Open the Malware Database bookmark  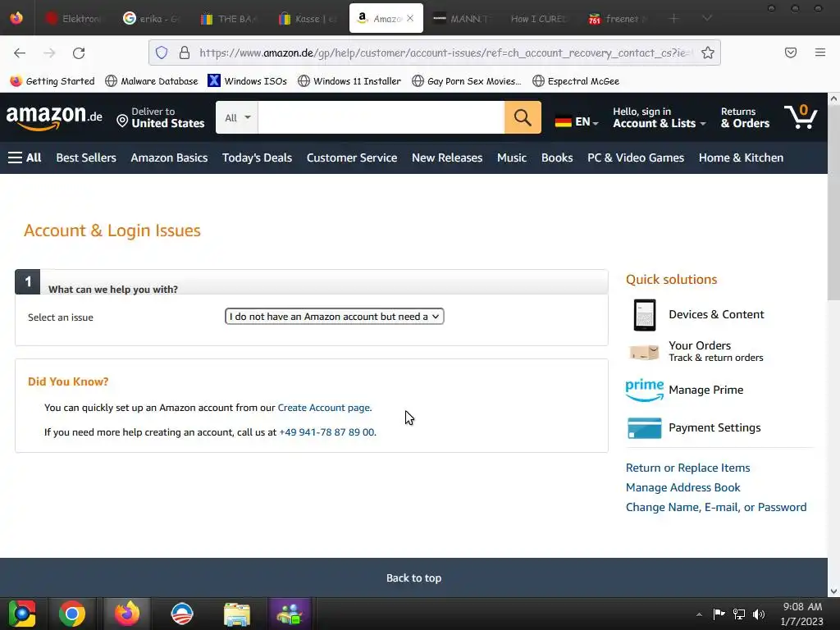[152, 81]
